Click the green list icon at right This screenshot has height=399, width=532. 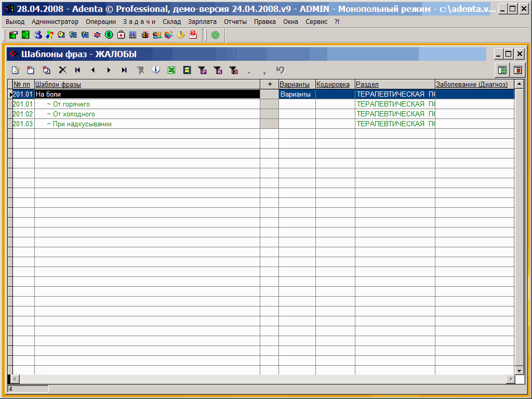coord(502,70)
